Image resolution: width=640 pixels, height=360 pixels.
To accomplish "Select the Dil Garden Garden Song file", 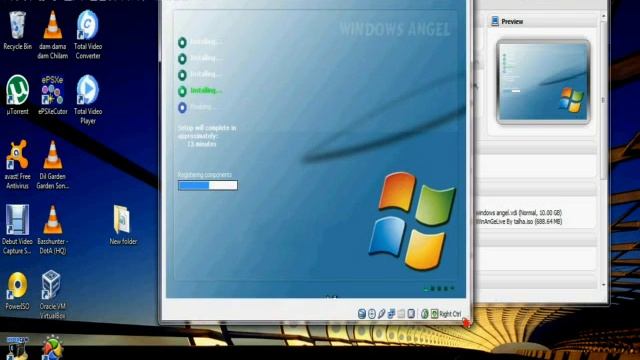I will tap(53, 164).
